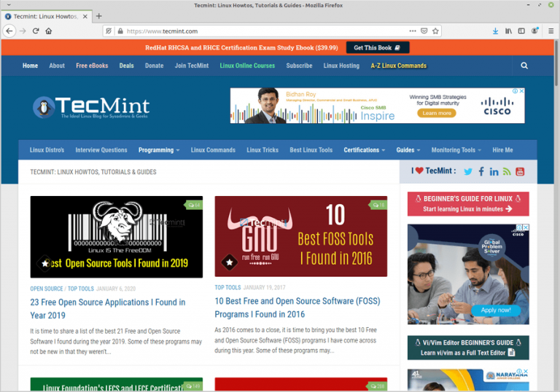Open Firefox account avatar icon

534,31
